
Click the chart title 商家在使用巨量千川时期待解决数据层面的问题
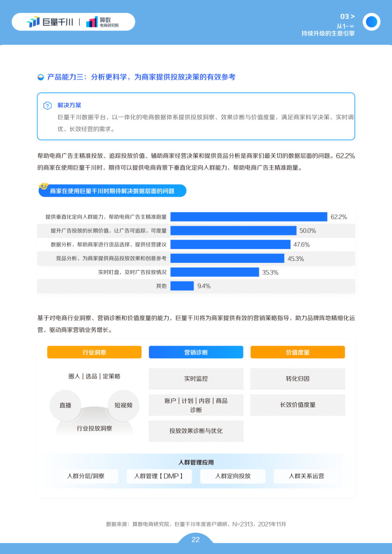[112, 191]
